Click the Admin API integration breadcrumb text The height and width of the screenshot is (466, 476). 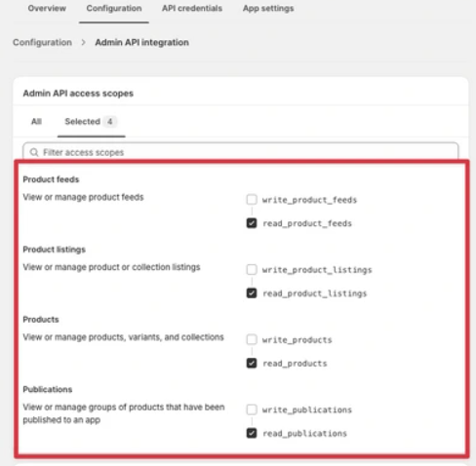click(141, 43)
